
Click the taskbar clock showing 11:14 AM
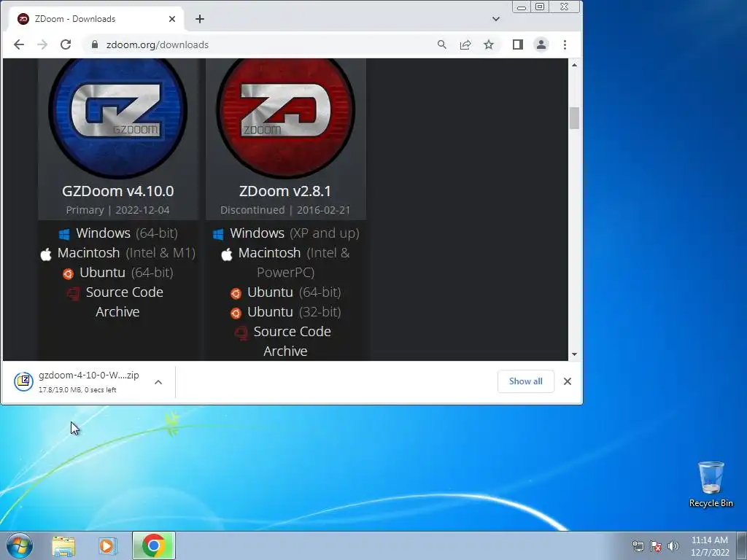click(710, 545)
